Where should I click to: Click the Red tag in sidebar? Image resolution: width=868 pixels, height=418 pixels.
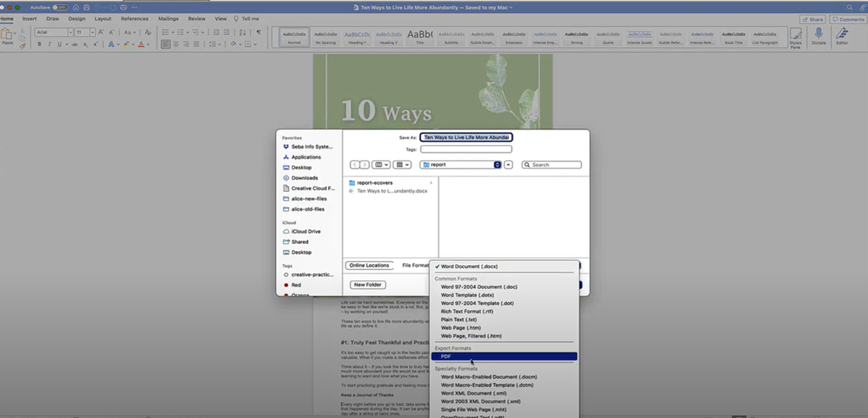pyautogui.click(x=296, y=285)
